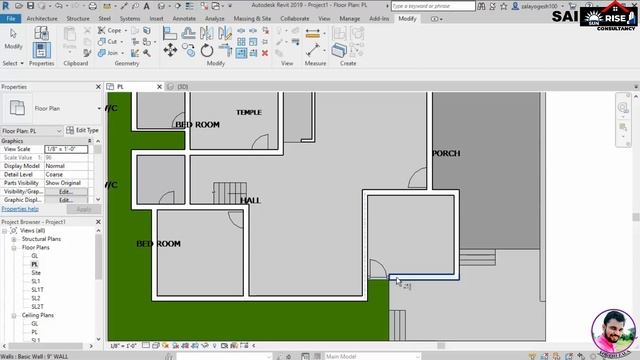Click the Join geometry tool
This screenshot has width=640, height=360.
[x=108, y=53]
